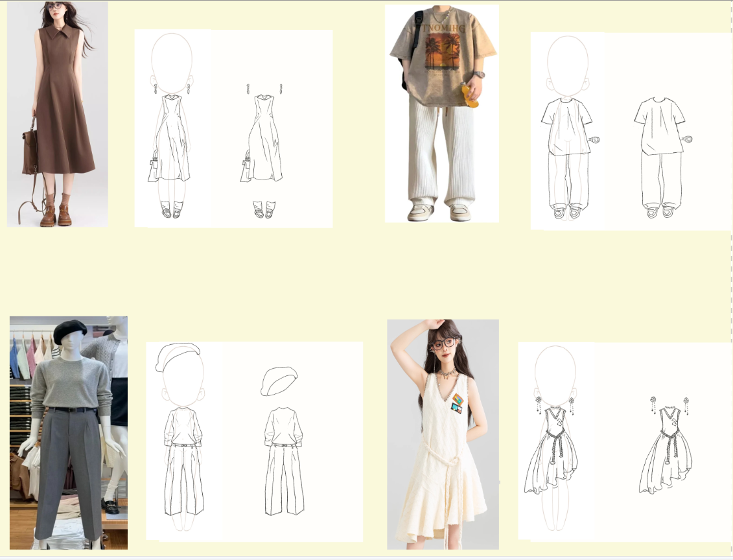Image resolution: width=733 pixels, height=560 pixels.
Task: Click the black beret on the mannequin
Action: click(70, 331)
